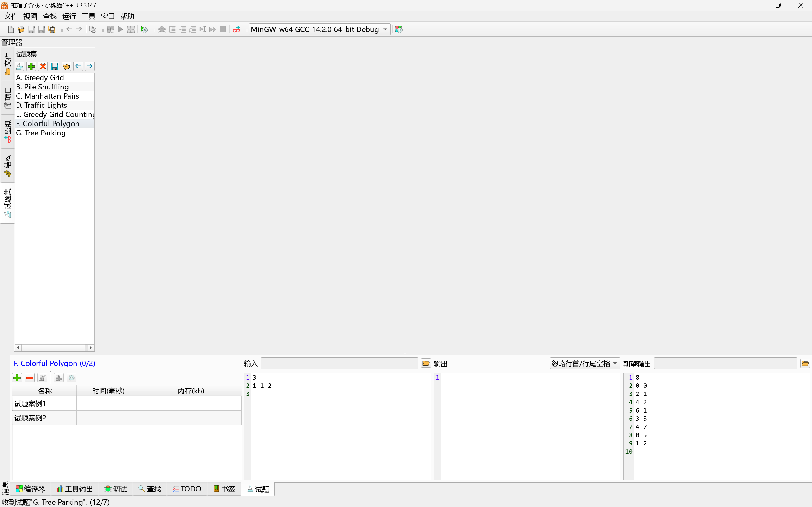Add a new problem with green plus
Screen dimensions: 812x507
click(x=31, y=66)
